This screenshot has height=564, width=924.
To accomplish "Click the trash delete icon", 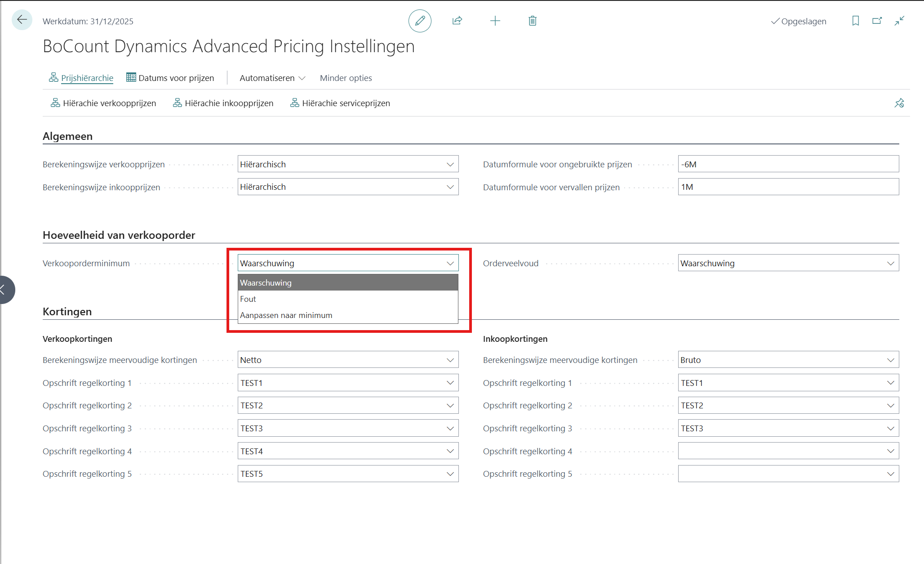I will [x=533, y=21].
